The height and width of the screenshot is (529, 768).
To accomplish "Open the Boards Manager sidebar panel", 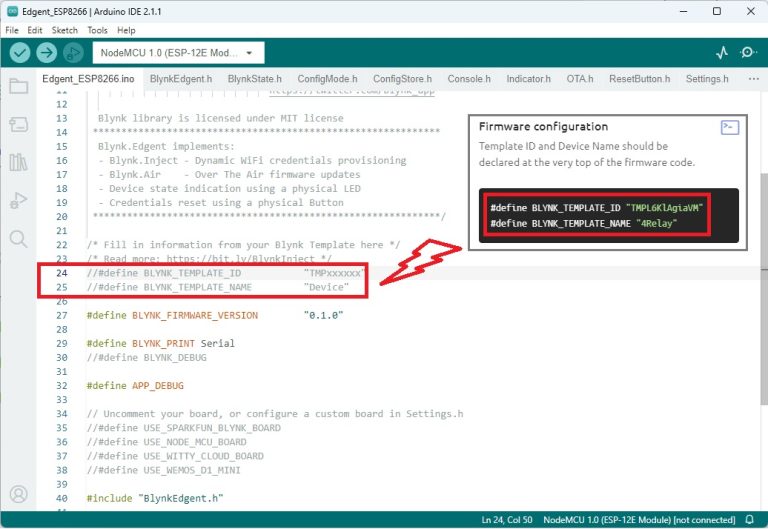I will point(18,124).
